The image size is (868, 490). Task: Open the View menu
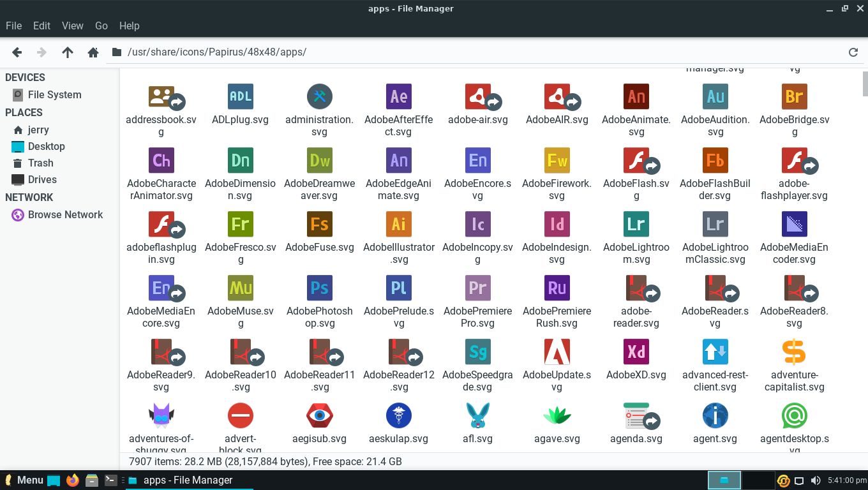point(72,26)
